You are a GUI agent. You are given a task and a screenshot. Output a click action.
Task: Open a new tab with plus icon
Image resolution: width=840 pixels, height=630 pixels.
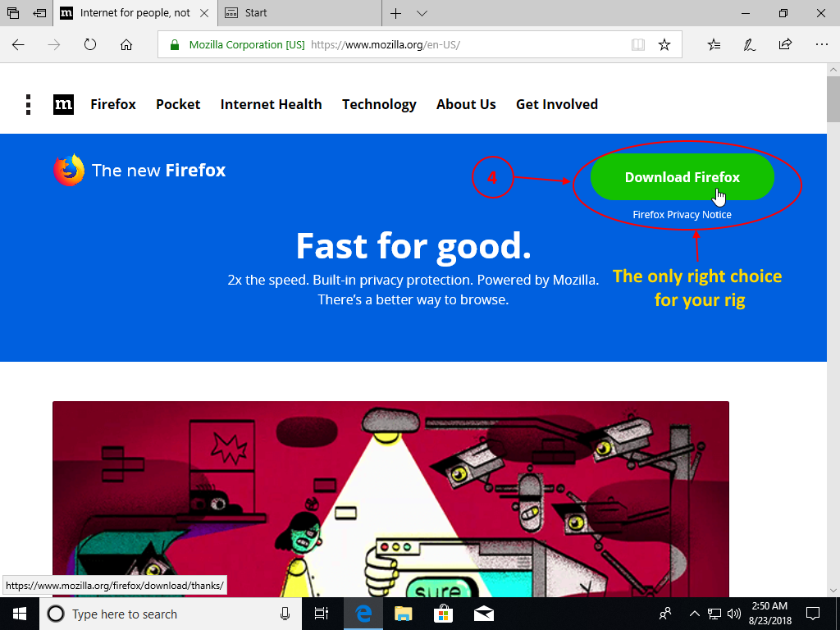(x=395, y=13)
